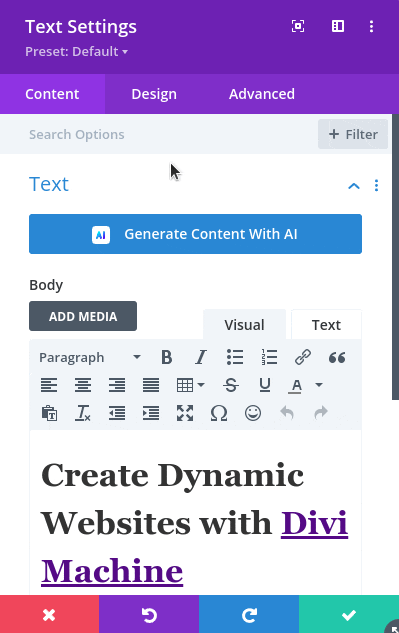
Task: Align text left
Action: pos(49,385)
